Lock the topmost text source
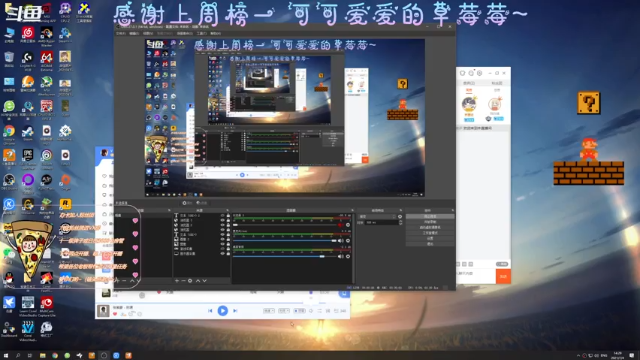 tap(228, 215)
